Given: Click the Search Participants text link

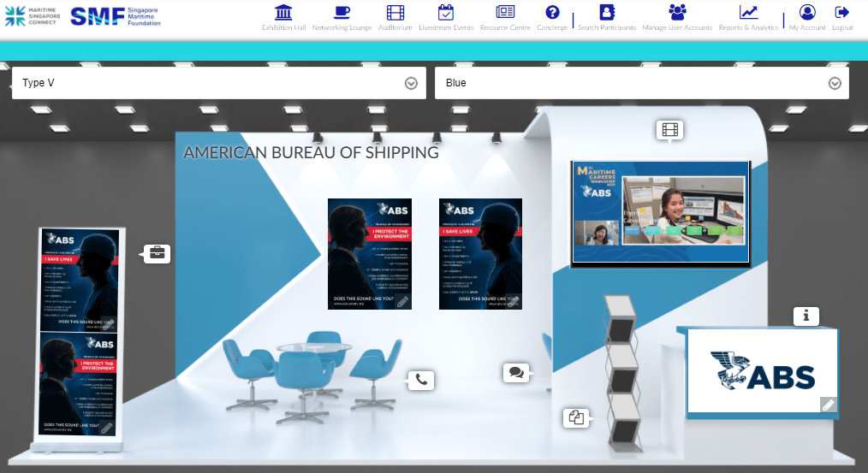Looking at the screenshot, I should (607, 27).
